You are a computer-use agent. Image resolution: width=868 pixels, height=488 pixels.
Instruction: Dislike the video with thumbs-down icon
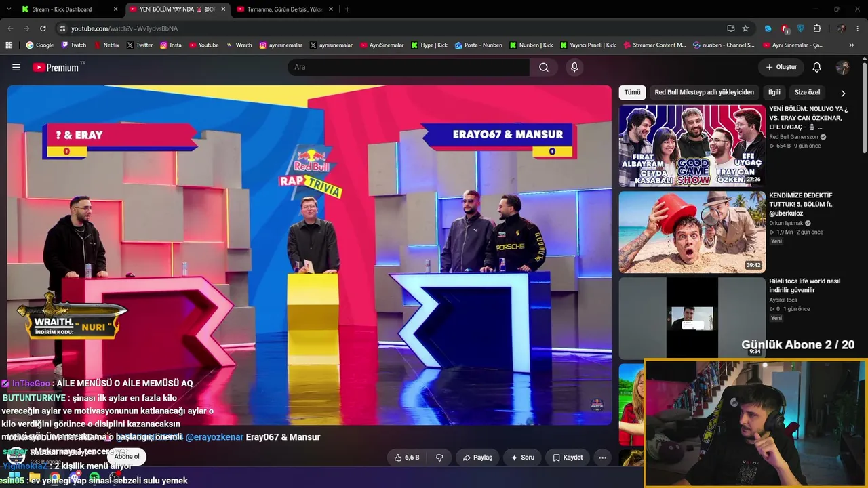tap(439, 457)
